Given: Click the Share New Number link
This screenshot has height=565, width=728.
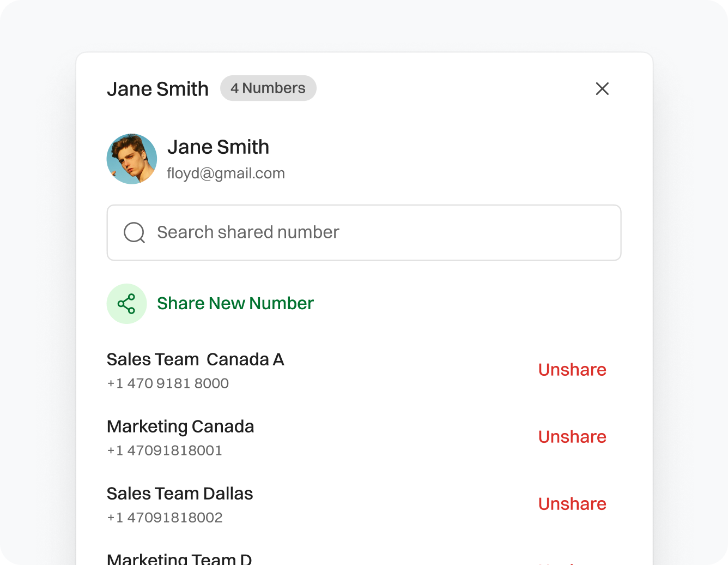Looking at the screenshot, I should pos(235,304).
